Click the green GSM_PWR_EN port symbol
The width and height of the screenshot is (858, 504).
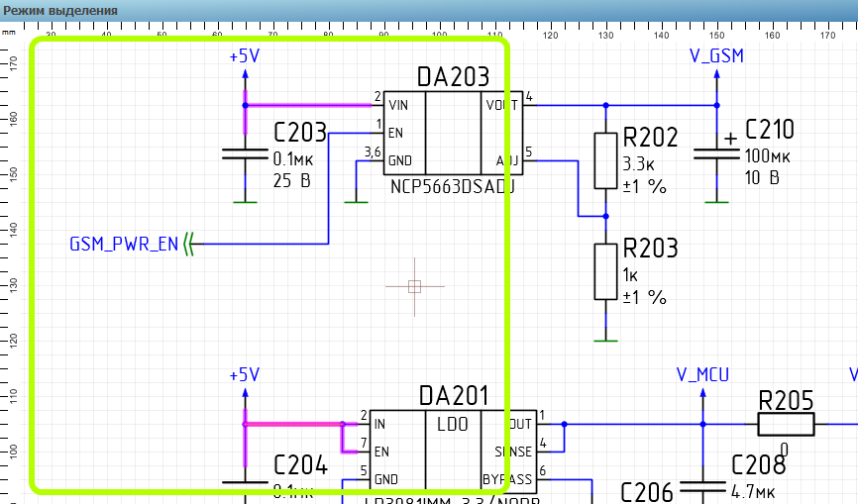tap(189, 244)
